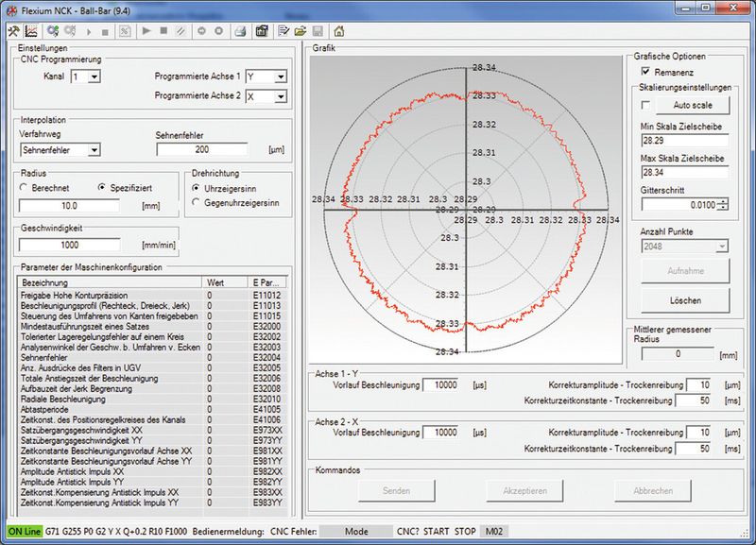
Task: Click Achse 1 - Y Korrekturamplitude field
Action: pos(698,385)
